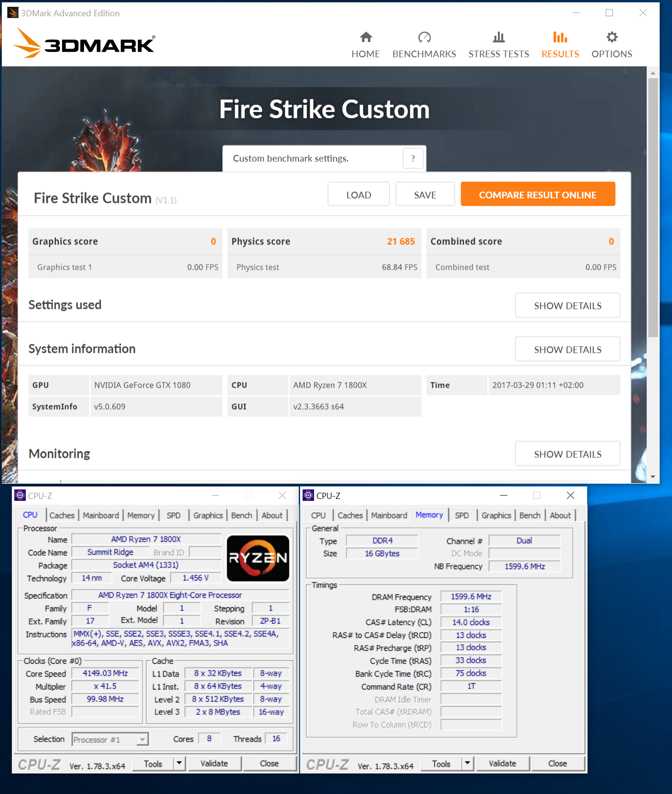672x794 pixels.
Task: Open Memory tab in left CPU-Z
Action: tap(141, 515)
